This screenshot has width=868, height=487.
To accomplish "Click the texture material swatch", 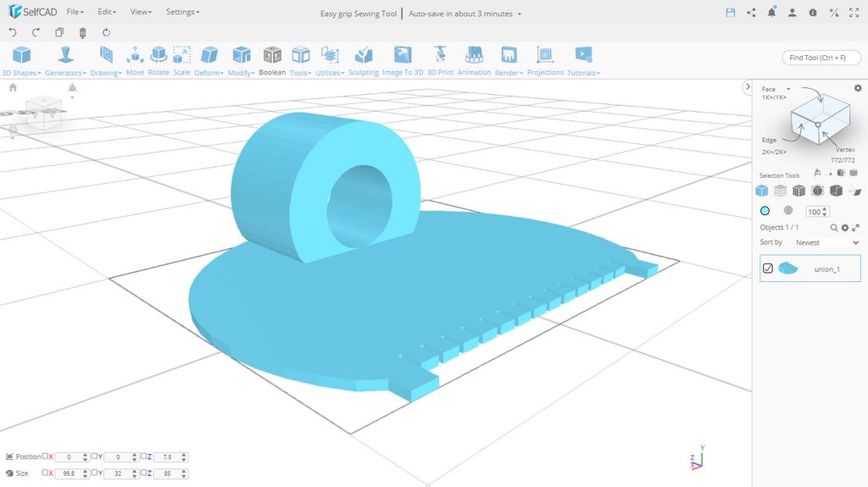I will (x=788, y=210).
